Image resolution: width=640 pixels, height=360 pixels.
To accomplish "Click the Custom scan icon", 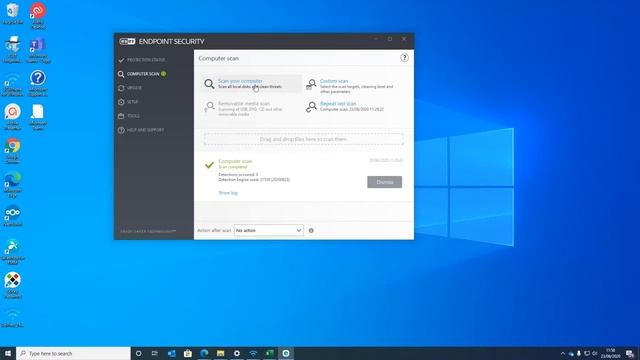I will click(311, 84).
